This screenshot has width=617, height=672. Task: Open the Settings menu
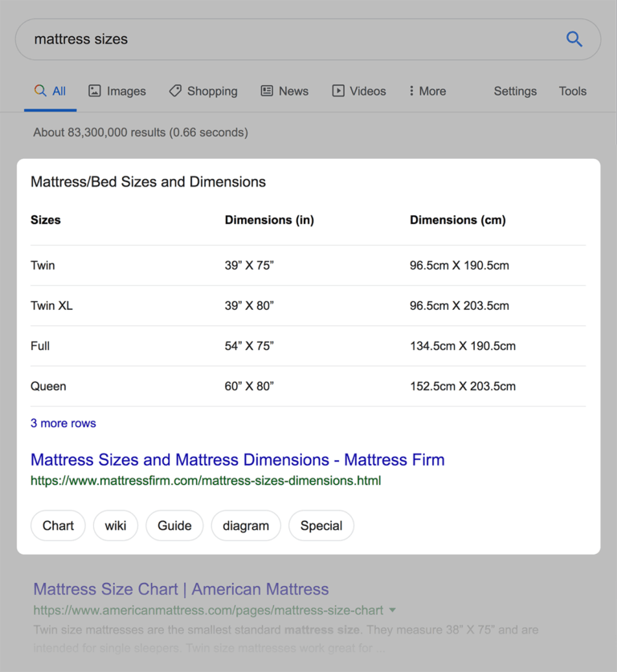coord(515,91)
